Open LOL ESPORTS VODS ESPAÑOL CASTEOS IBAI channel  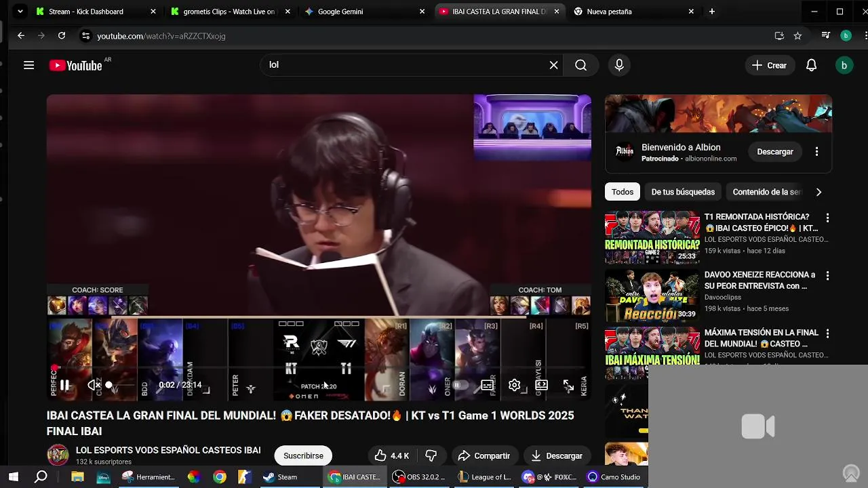(168, 450)
